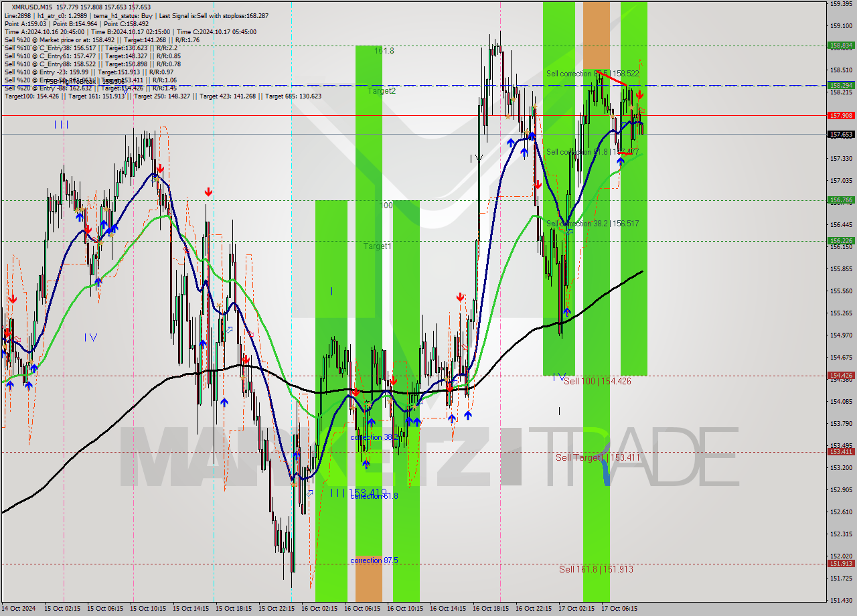Click the 152.610 value on price scale
Viewport: 857px width, 616px height.
841,512
